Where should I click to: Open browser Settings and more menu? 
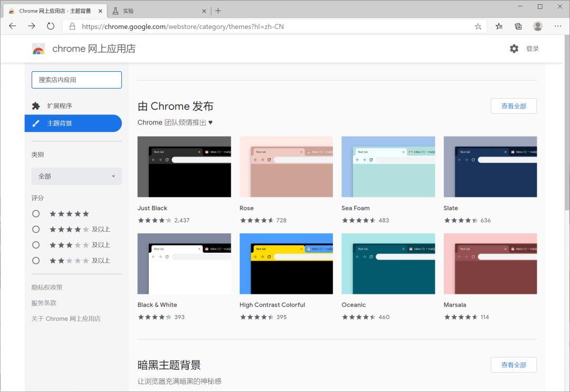coord(558,26)
